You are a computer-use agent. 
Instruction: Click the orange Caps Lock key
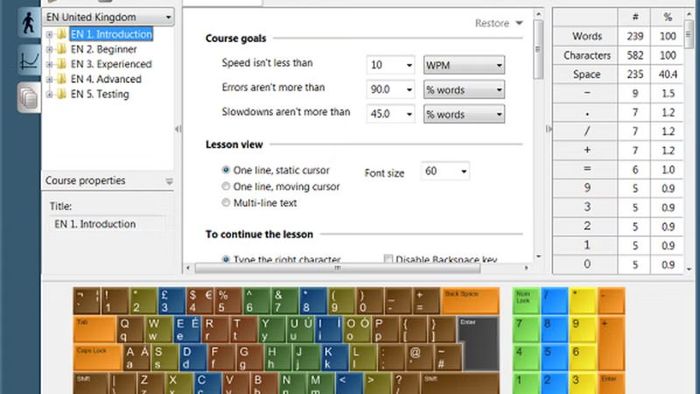pos(98,357)
